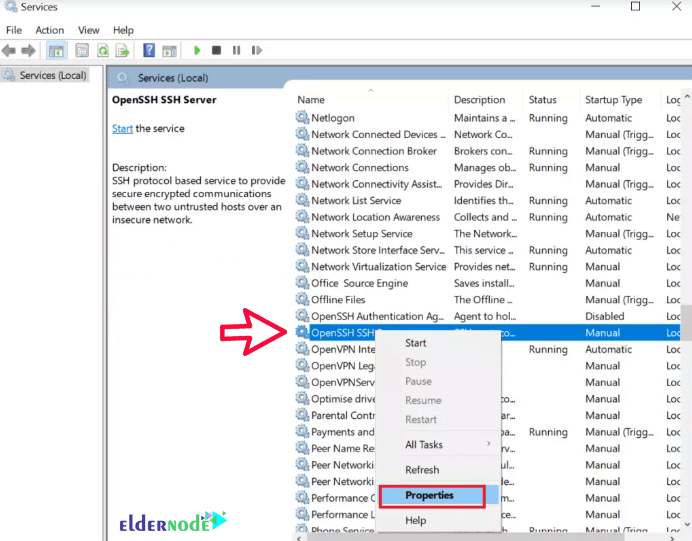Click the Services (Local) panel header
Screen dimensions: 692x541
pyautogui.click(x=173, y=78)
